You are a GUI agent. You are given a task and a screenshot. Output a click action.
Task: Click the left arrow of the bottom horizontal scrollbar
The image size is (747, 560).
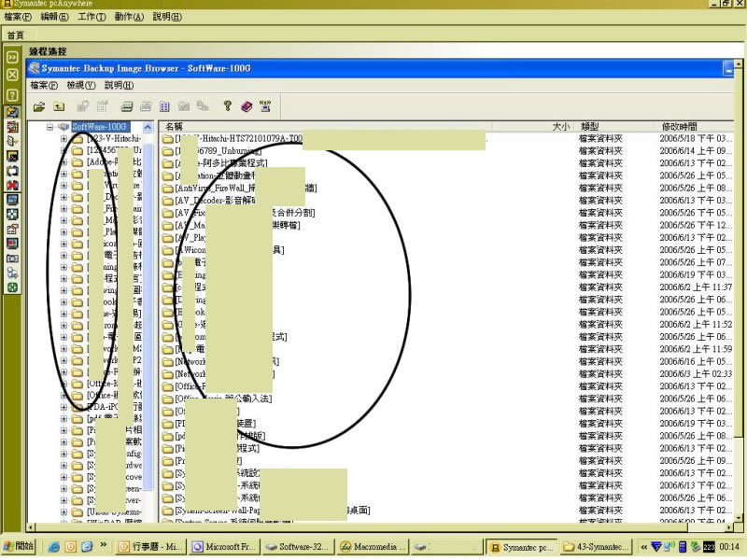point(32,527)
